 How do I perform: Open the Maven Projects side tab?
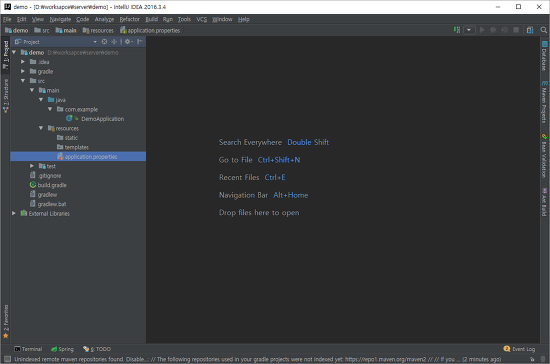click(x=544, y=102)
